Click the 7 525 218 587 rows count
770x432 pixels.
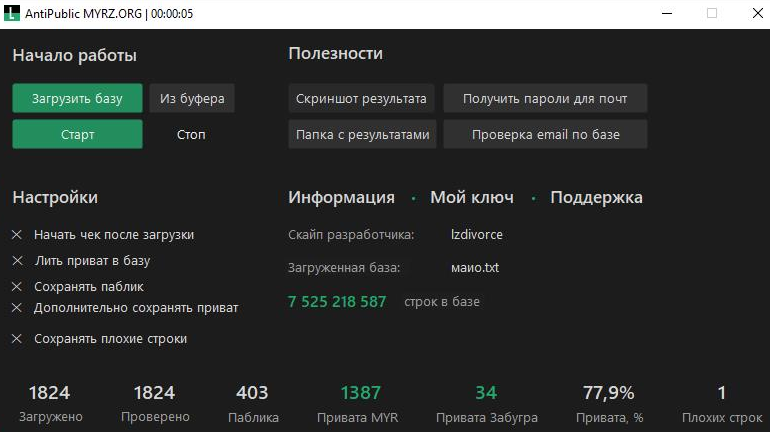click(x=337, y=301)
